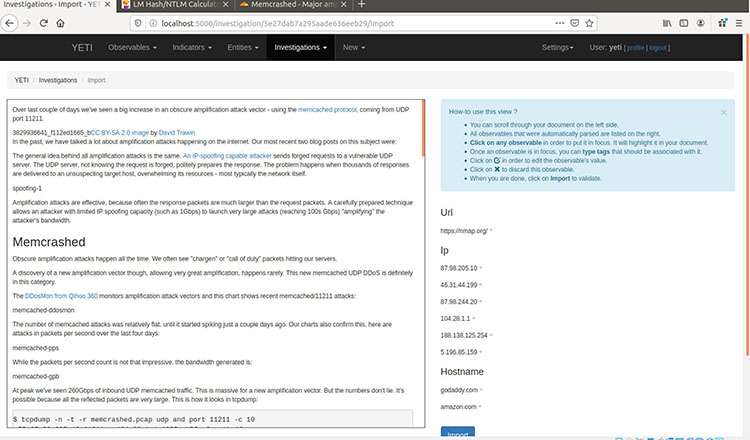Click YETI in the breadcrumb

[22, 80]
